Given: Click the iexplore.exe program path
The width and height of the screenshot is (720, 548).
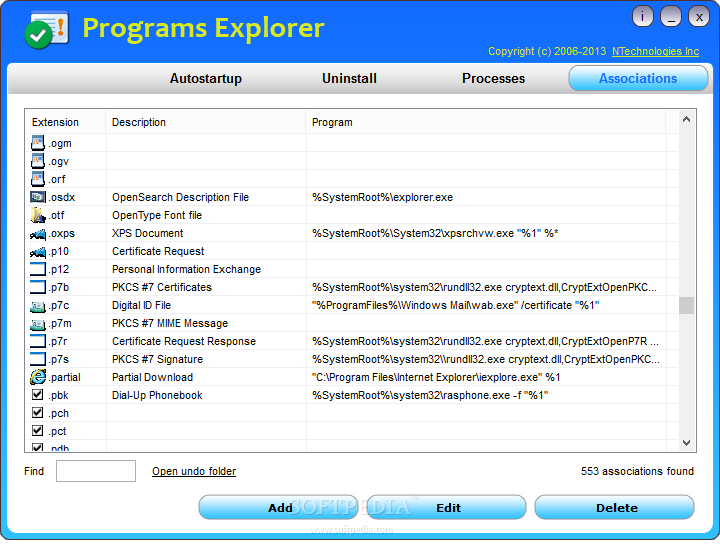Looking at the screenshot, I should pyautogui.click(x=436, y=377).
